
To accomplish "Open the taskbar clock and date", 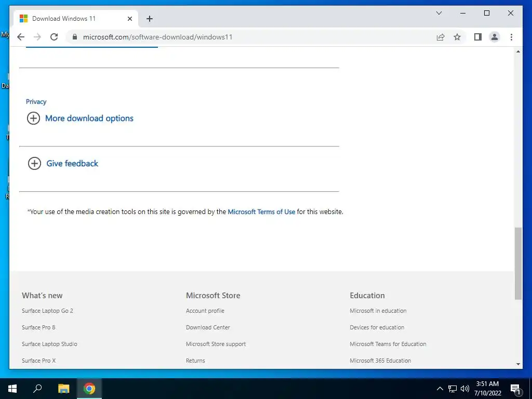I will pos(487,389).
